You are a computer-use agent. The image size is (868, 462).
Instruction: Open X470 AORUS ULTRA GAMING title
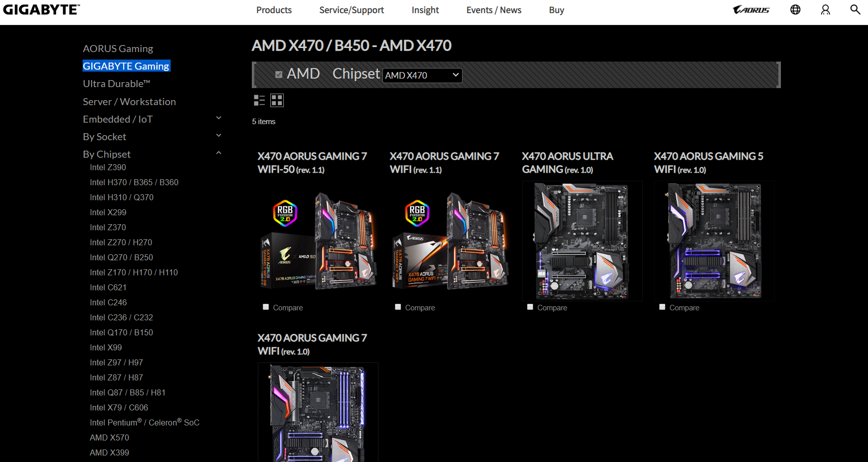568,163
